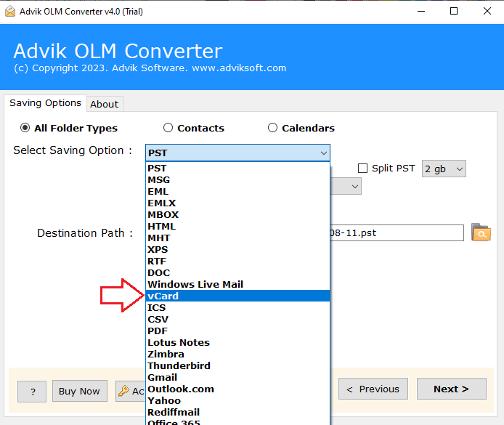Viewport: 504px width, 425px height.
Task: Click the Activate button with key icon
Action: [131, 391]
